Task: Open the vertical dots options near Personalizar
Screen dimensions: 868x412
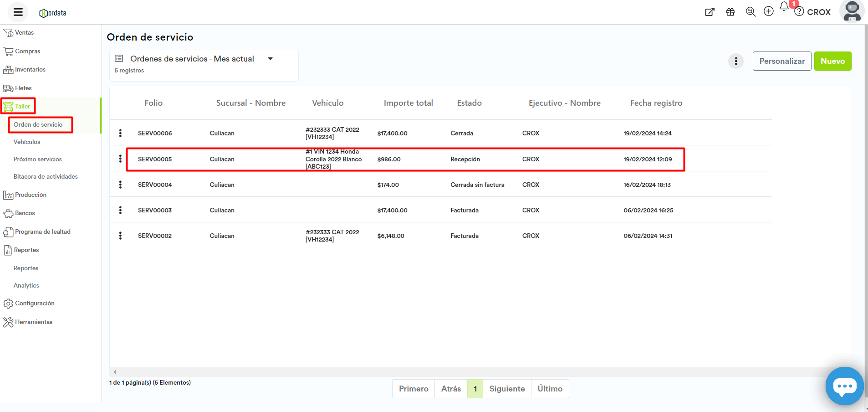Action: click(736, 61)
